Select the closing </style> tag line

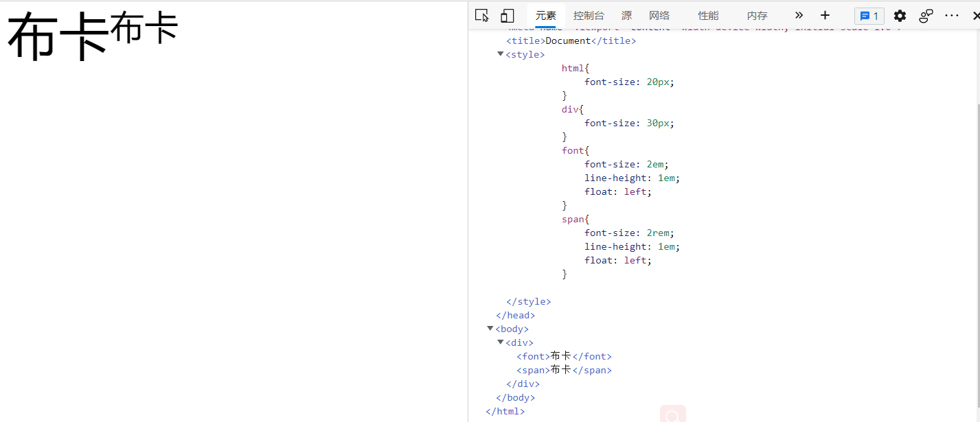tap(528, 301)
